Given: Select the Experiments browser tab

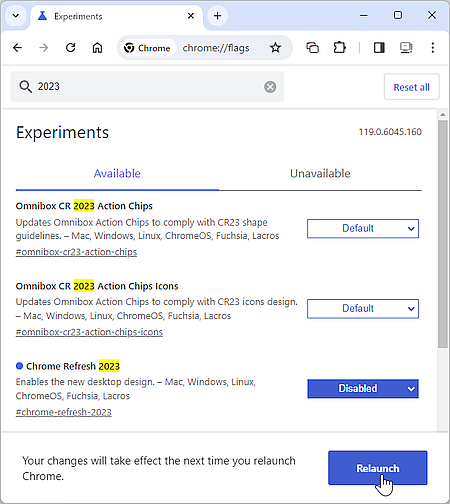Looking at the screenshot, I should click(x=117, y=16).
